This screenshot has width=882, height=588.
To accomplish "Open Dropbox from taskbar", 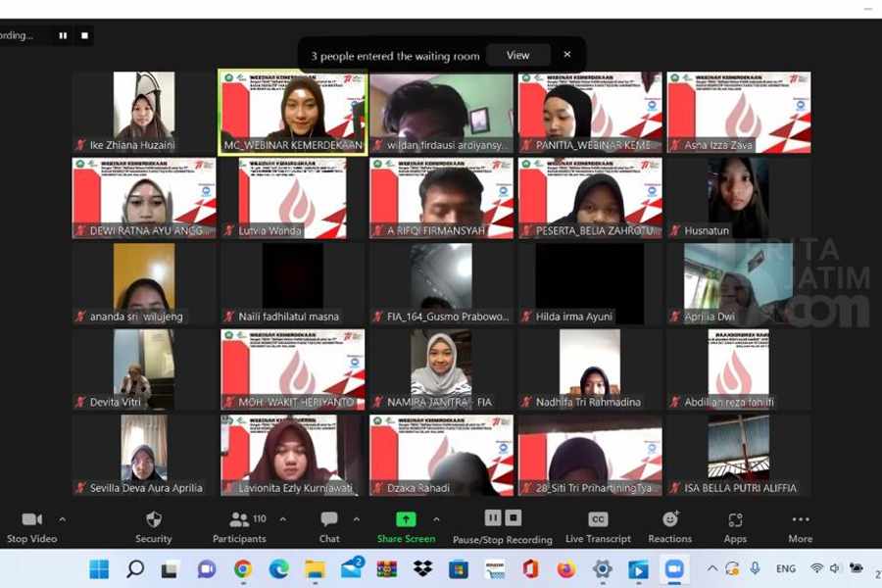I will tap(423, 569).
